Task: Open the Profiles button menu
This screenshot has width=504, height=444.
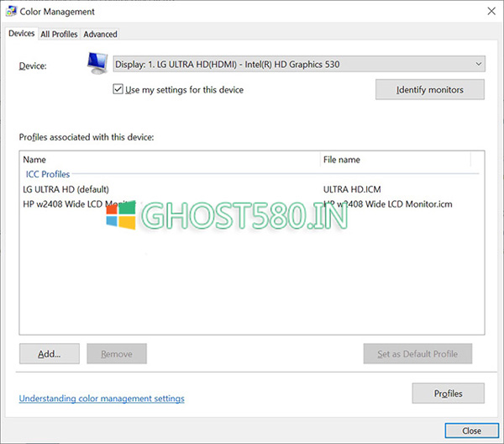Action: point(448,394)
